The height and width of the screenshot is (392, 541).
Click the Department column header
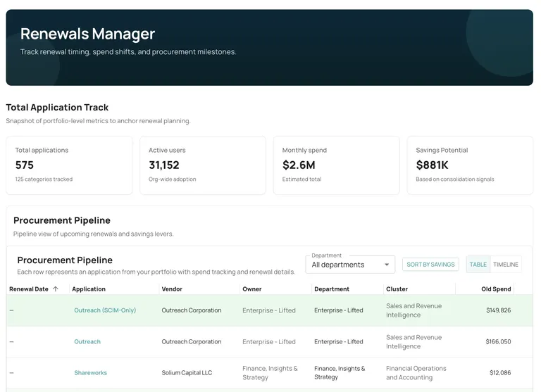click(x=332, y=289)
